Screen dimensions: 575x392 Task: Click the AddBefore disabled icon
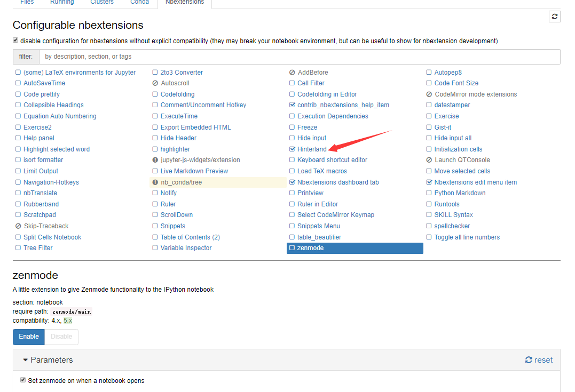(x=292, y=73)
